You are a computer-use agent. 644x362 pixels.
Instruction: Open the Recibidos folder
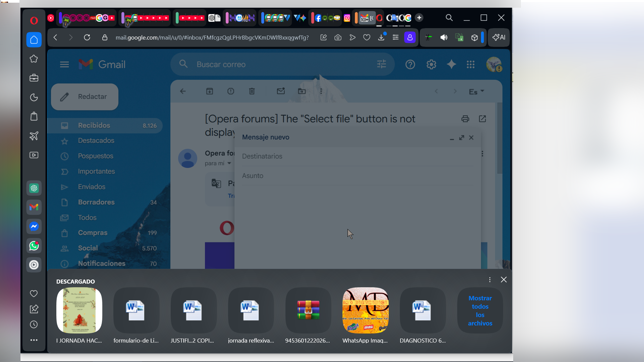click(x=94, y=125)
